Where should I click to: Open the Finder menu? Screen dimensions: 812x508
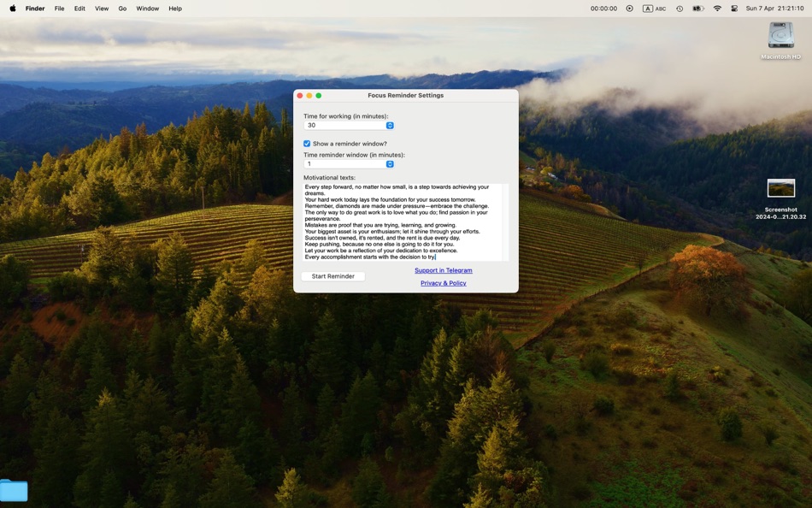34,9
